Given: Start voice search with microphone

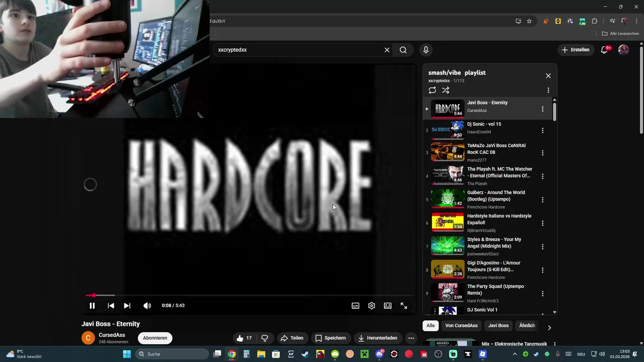Looking at the screenshot, I should pos(426,50).
